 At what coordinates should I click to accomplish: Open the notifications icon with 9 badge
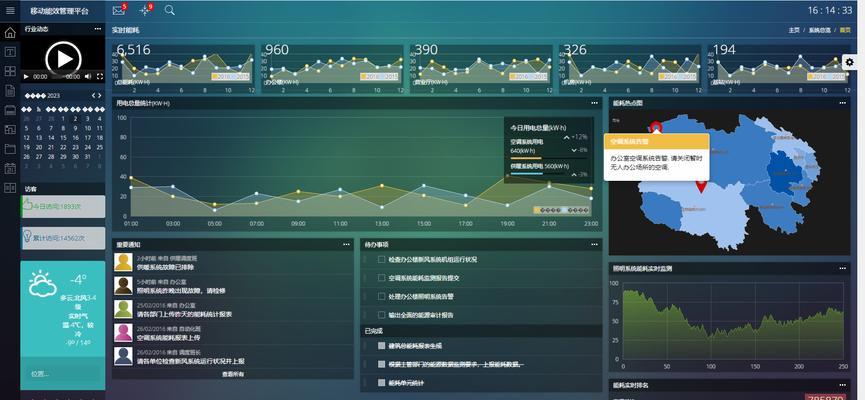coord(146,10)
